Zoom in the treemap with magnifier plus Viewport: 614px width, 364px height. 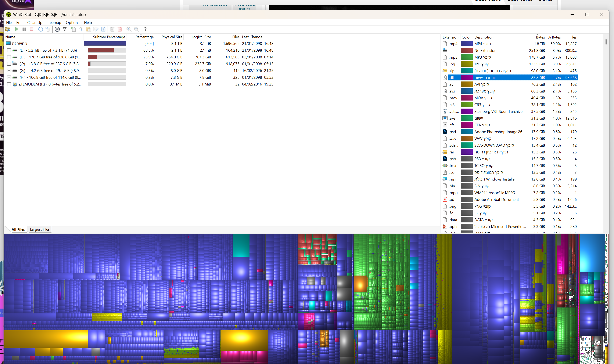[x=129, y=29]
